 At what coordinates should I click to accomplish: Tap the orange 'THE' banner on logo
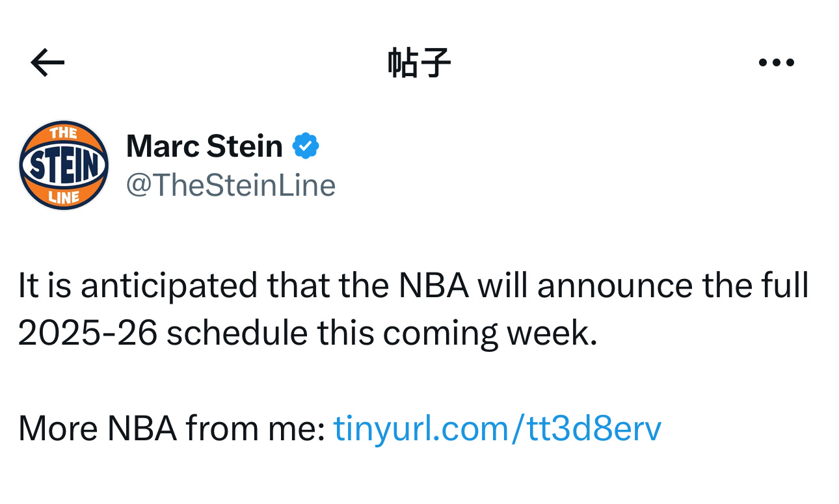click(x=64, y=134)
